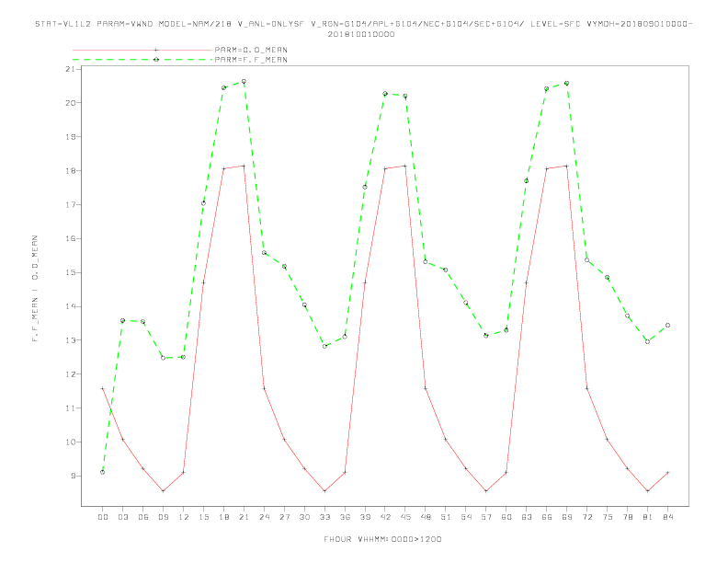Click y-axis tick label 12
This screenshot has height=563, width=728.
[x=70, y=373]
